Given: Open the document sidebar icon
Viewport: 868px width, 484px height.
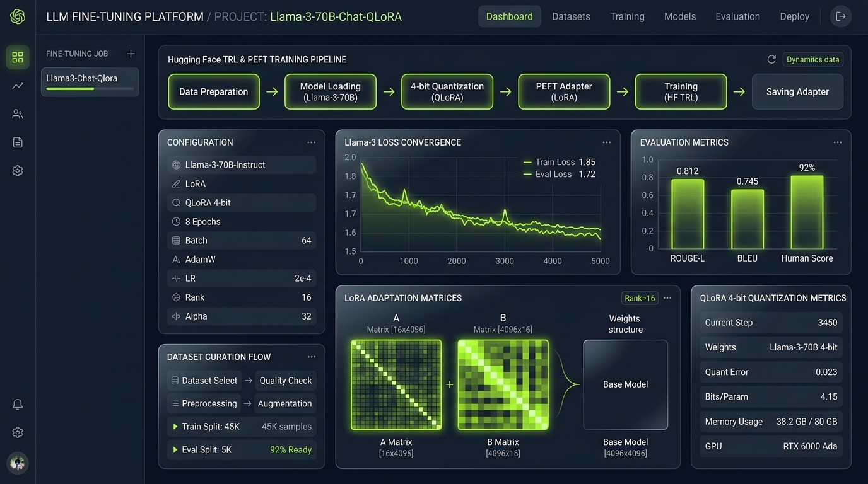Looking at the screenshot, I should pos(18,142).
